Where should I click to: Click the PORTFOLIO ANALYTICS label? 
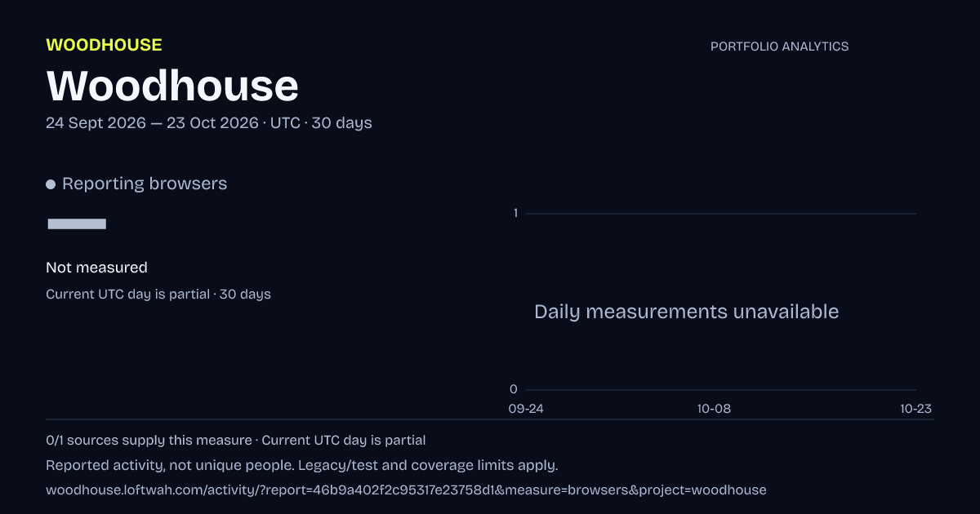(x=779, y=47)
